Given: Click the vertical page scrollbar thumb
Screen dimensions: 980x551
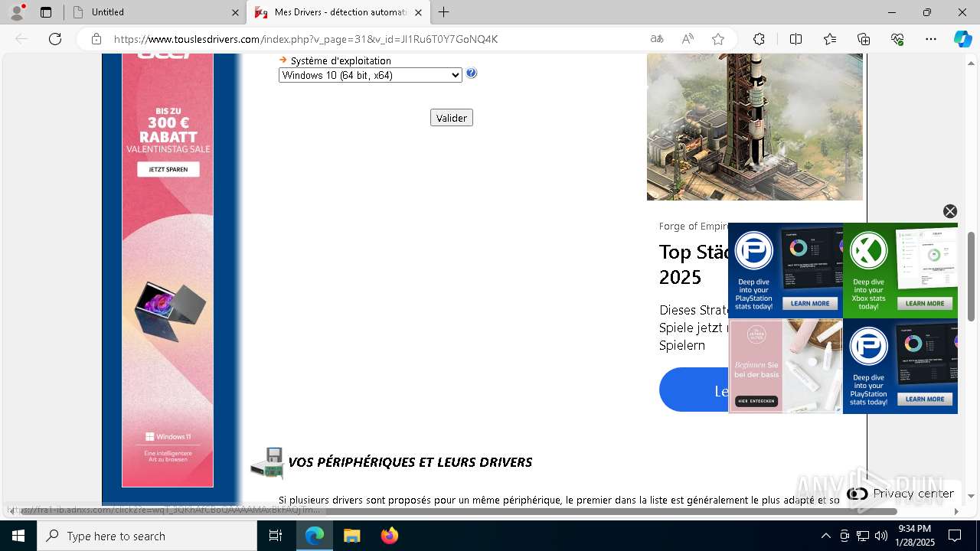Looking at the screenshot, I should click(x=972, y=275).
